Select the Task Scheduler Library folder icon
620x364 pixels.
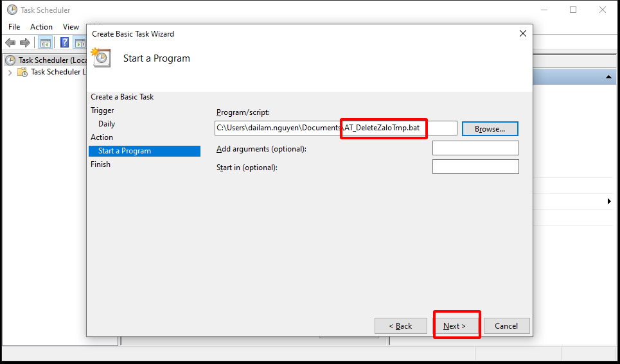pyautogui.click(x=22, y=72)
